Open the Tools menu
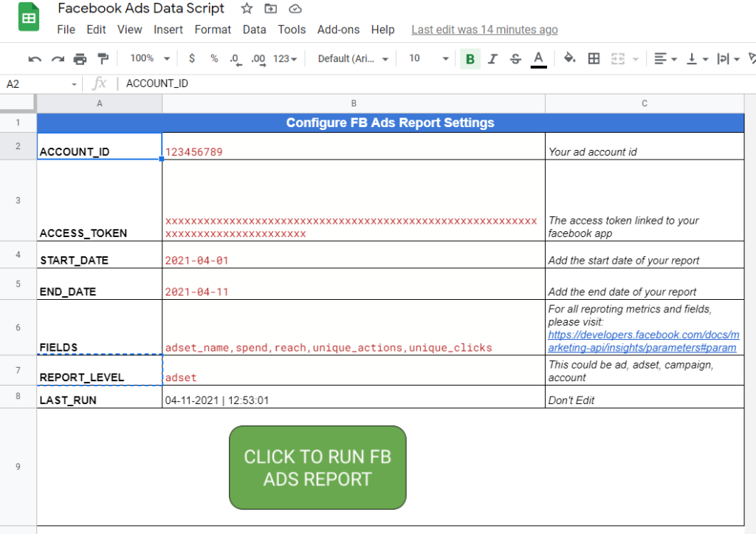 [x=292, y=30]
